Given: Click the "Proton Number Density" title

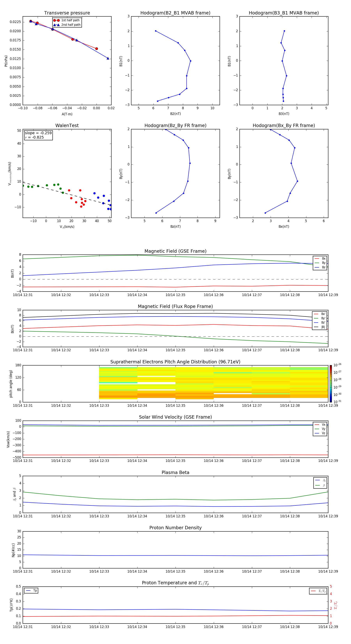Looking at the screenshot, I should coord(175,528).
